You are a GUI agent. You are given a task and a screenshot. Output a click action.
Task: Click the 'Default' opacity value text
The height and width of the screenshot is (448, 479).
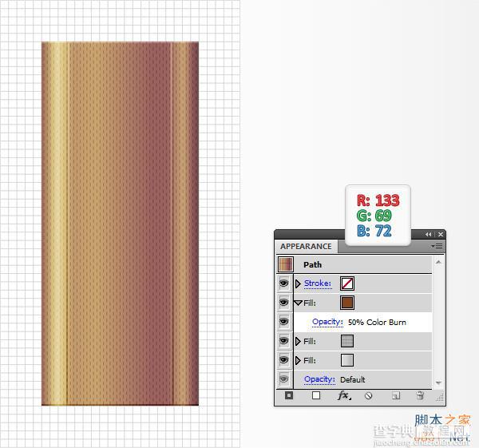(x=353, y=379)
